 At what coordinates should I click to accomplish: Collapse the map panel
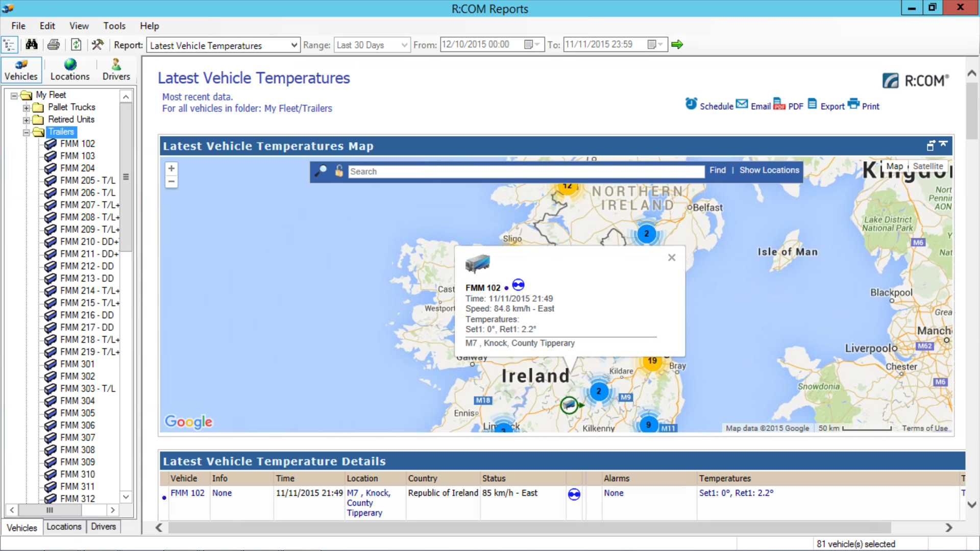tap(943, 144)
